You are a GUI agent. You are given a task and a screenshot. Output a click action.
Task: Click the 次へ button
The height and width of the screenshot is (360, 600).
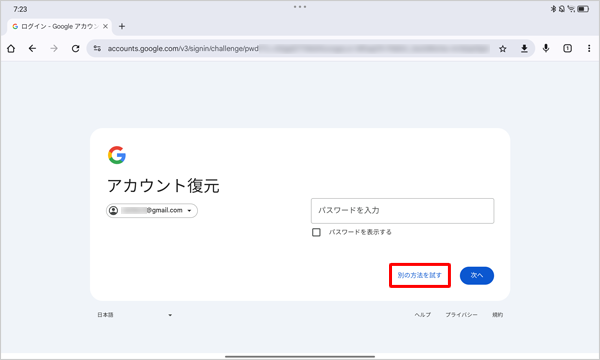pyautogui.click(x=477, y=275)
